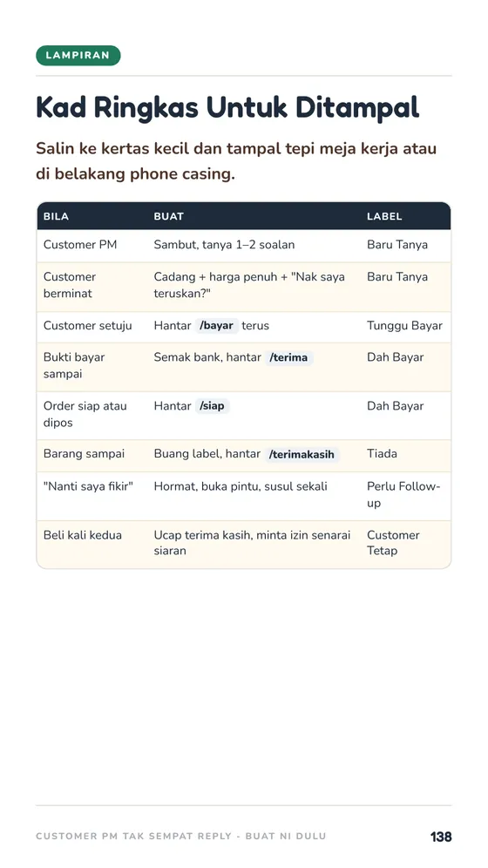488x868 pixels.
Task: Click the Order siap atau dipos cell
Action: click(85, 414)
